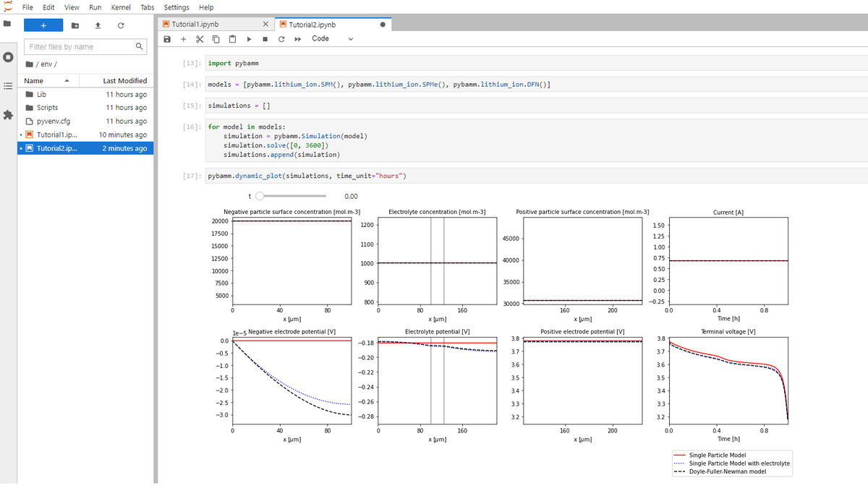This screenshot has height=491, width=868.
Task: Open the File Browser sidebar tab
Action: click(7, 25)
